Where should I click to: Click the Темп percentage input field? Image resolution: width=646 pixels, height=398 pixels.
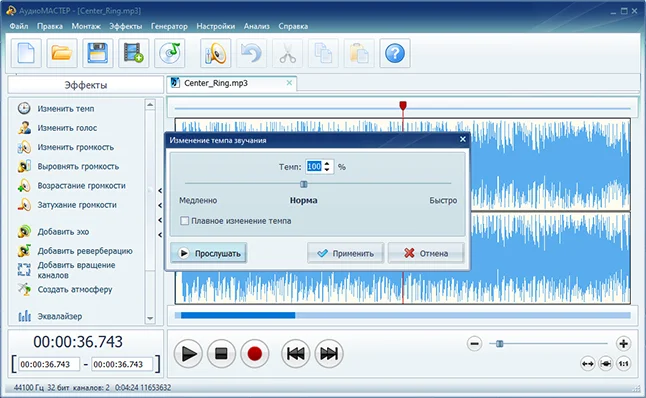coord(314,166)
